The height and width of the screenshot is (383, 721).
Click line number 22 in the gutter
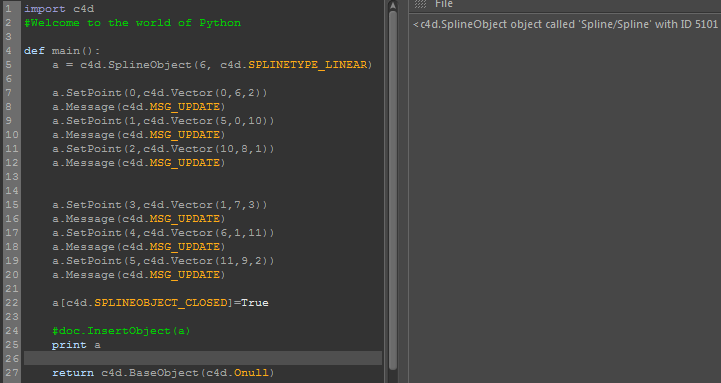12,303
